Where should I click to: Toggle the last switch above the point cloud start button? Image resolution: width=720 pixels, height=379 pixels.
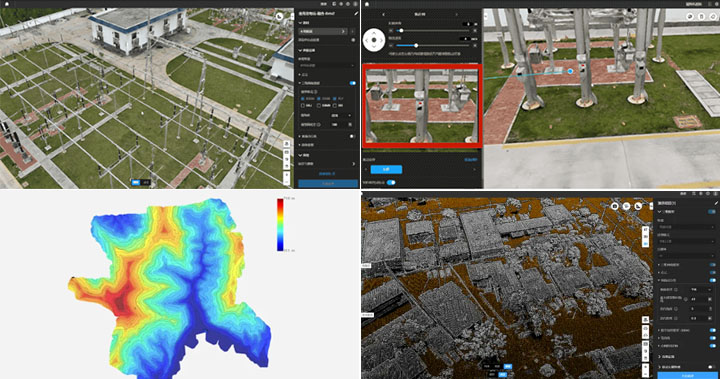712,367
